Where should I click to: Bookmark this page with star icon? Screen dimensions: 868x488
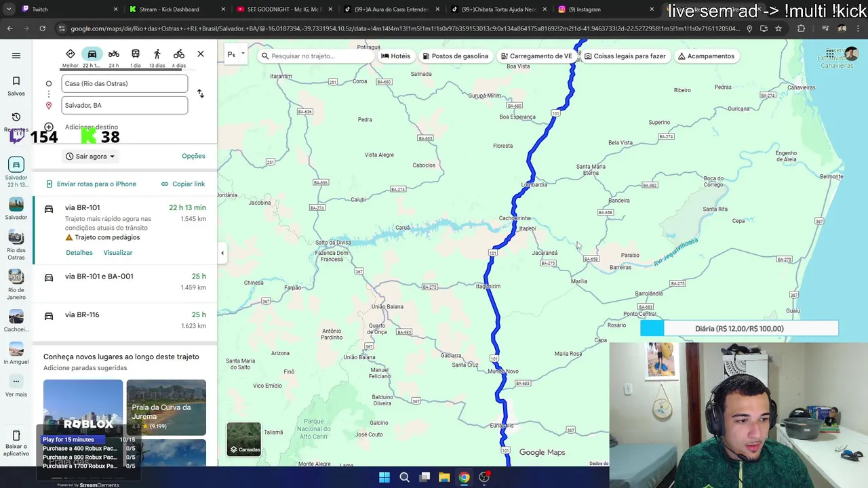click(778, 28)
